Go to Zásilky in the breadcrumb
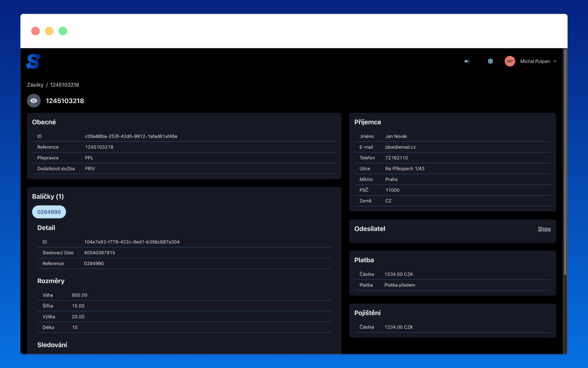 [35, 85]
